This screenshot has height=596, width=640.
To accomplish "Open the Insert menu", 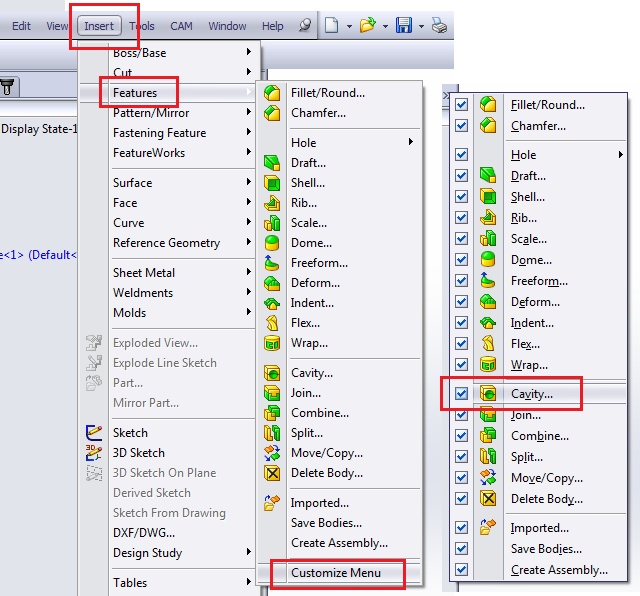I will [x=99, y=26].
